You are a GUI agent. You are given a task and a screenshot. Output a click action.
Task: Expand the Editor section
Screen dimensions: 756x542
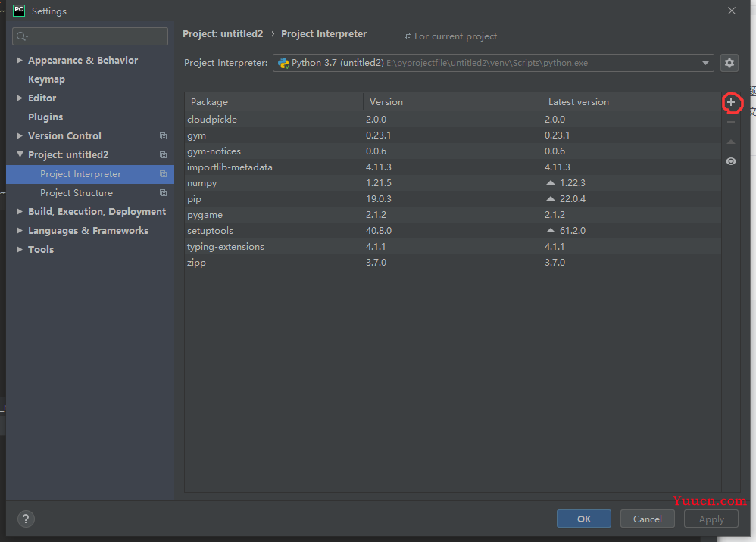click(x=19, y=98)
